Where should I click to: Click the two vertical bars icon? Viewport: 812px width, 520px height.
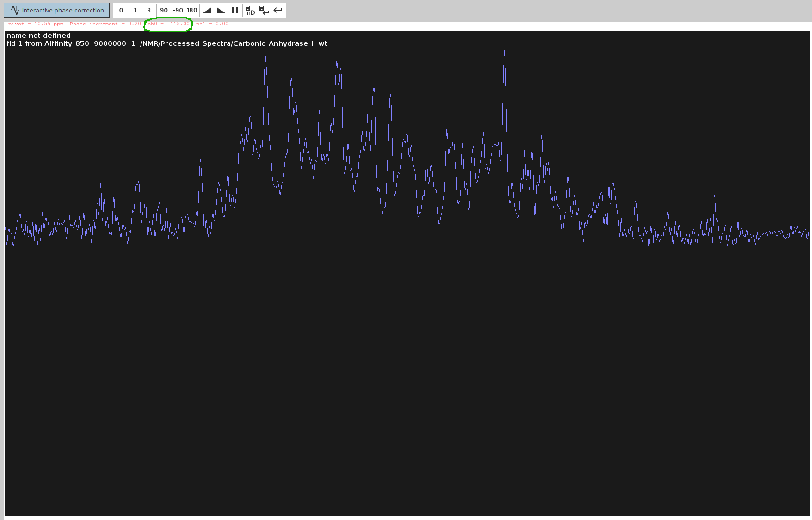click(235, 10)
